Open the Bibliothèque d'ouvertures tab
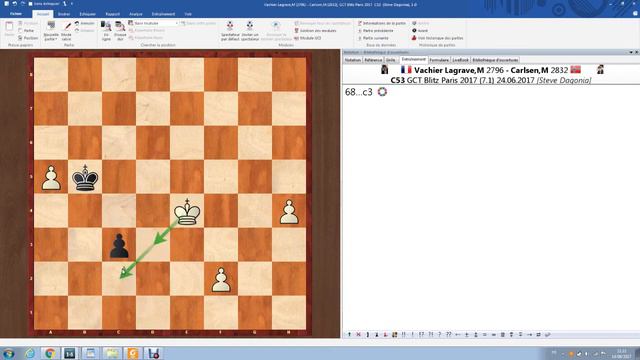 pyautogui.click(x=495, y=60)
